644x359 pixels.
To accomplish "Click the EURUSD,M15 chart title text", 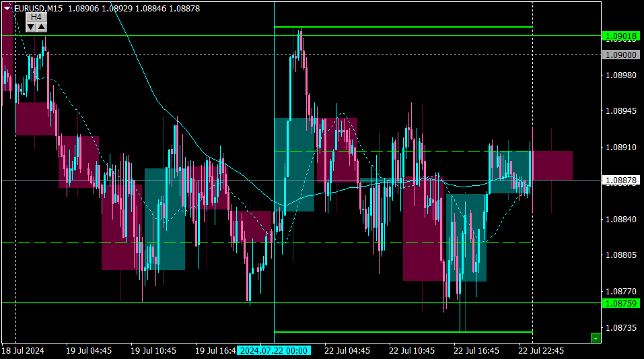I will tap(38, 8).
